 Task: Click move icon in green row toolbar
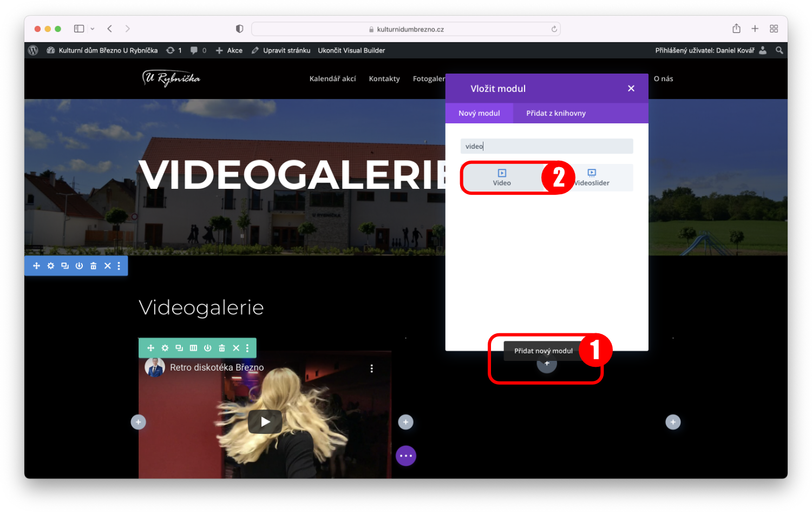tap(150, 348)
